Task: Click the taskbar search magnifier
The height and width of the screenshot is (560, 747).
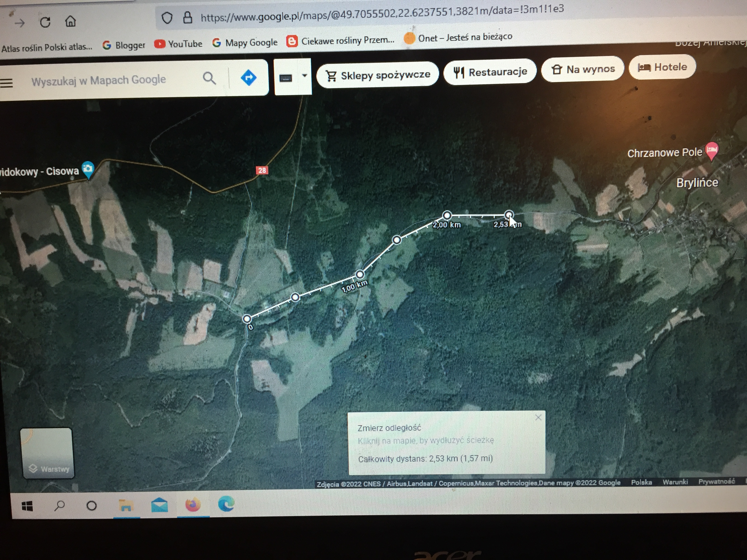Action: tap(60, 506)
